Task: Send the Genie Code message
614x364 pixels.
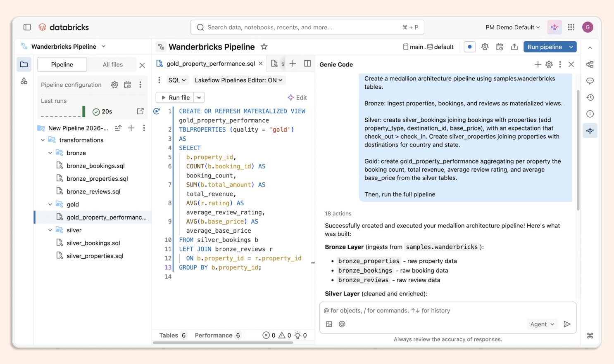Action: click(x=567, y=324)
